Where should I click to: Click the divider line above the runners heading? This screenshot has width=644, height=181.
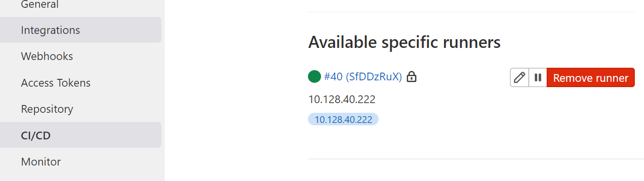pyautogui.click(x=471, y=12)
